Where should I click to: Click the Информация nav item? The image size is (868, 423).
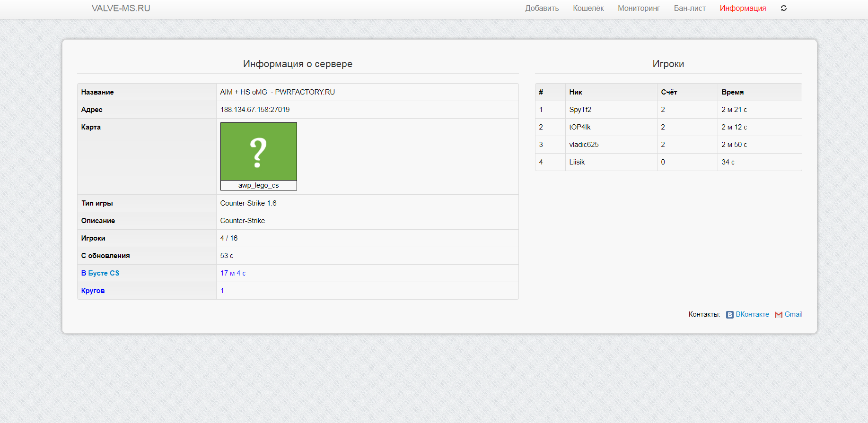click(743, 8)
